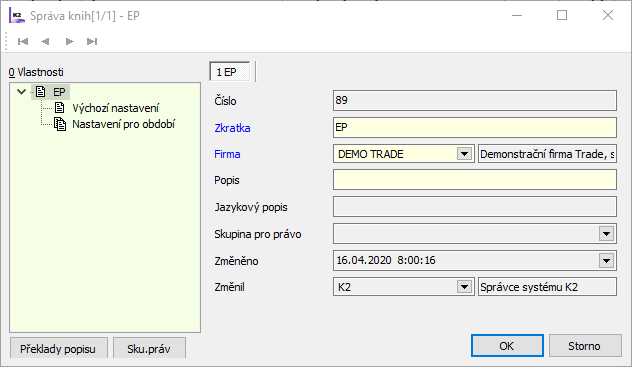Cancel with the Storno button

click(584, 346)
